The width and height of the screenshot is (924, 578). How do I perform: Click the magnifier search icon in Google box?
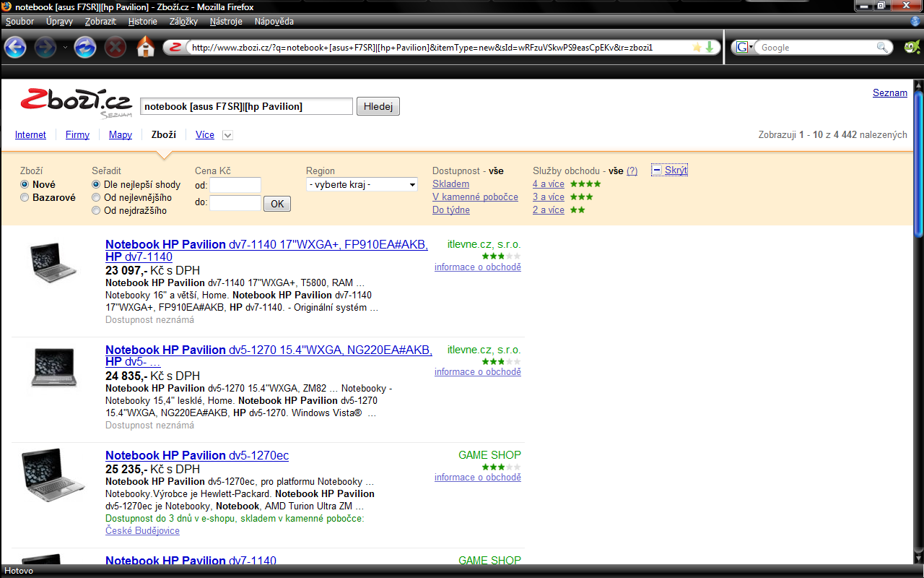[x=883, y=48]
